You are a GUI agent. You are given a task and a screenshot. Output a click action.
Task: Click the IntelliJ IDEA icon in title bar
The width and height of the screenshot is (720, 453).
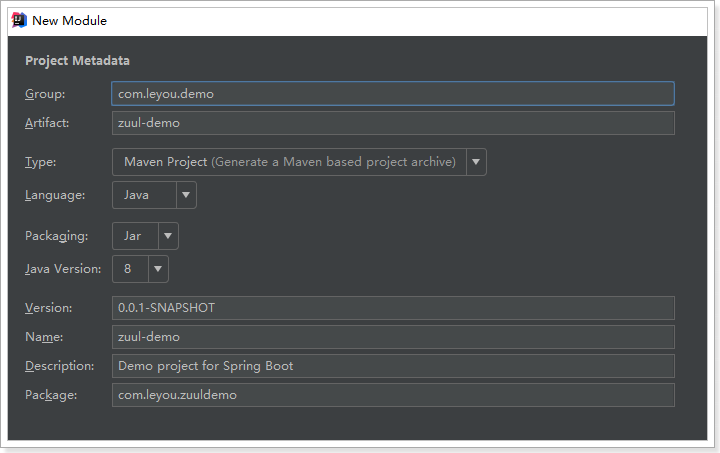[19, 20]
